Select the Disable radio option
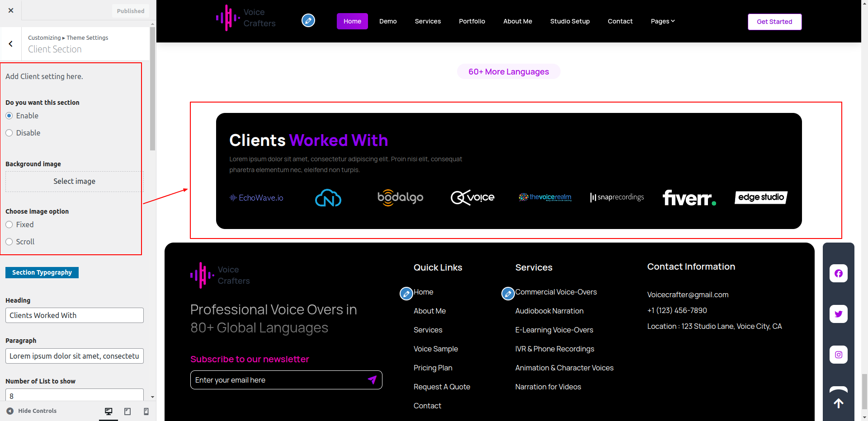868x421 pixels. (9, 133)
